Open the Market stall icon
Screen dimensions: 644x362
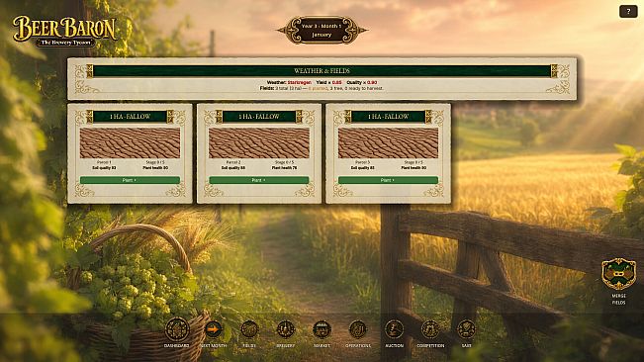click(322, 329)
